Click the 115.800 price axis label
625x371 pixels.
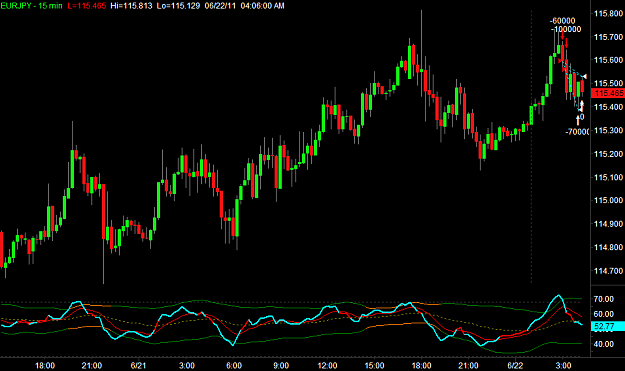[608, 14]
